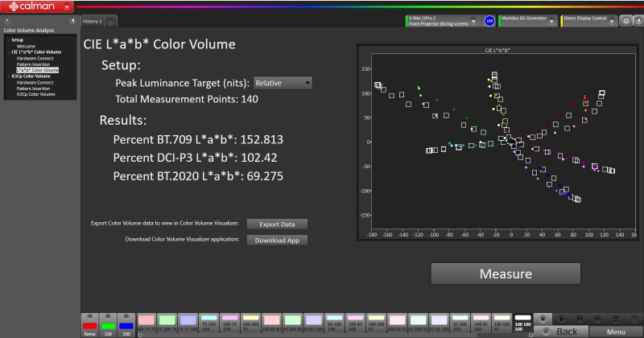
Task: Expand the Direct Display Control dropdown
Action: tap(610, 20)
